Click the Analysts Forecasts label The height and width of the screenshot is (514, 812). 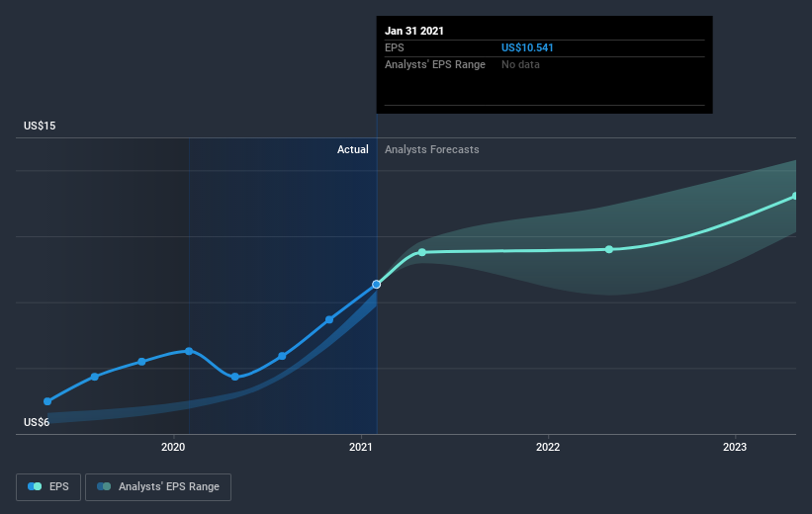point(432,149)
